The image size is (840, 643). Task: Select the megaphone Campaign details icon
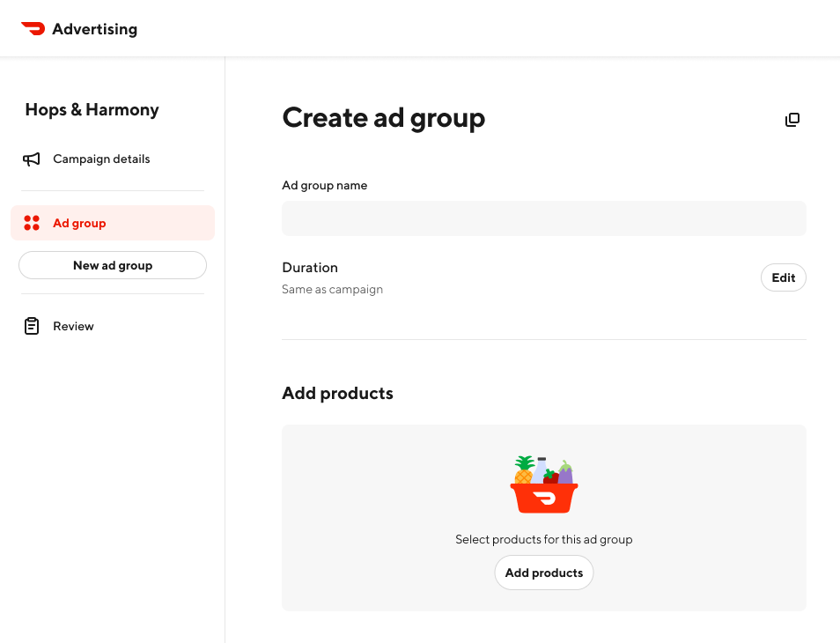pos(32,159)
